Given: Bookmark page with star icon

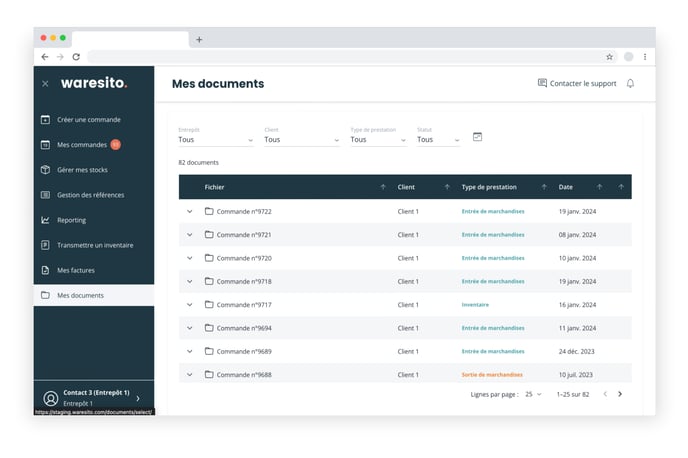Looking at the screenshot, I should [x=609, y=57].
